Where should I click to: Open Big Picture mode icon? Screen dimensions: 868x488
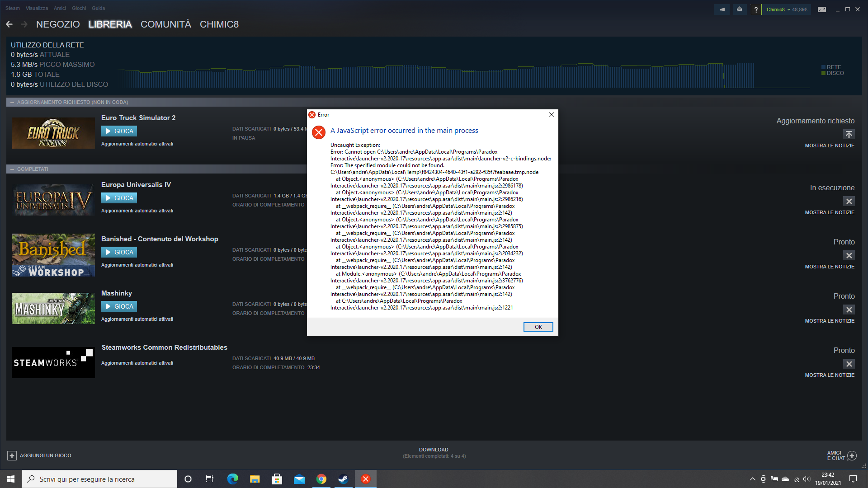[821, 9]
